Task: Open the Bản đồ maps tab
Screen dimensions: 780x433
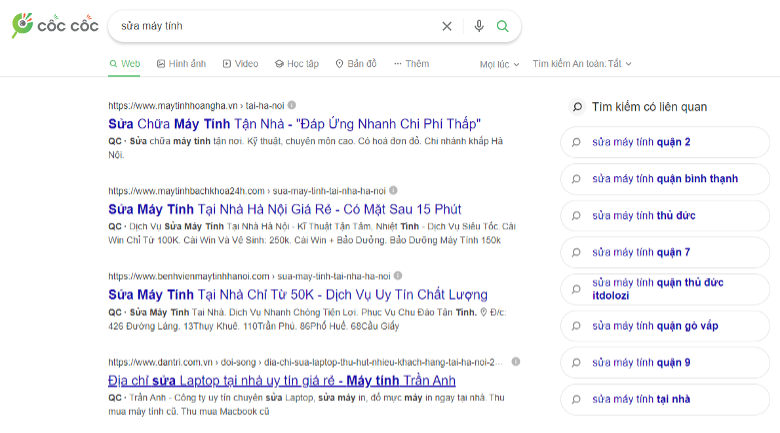Action: (x=355, y=64)
